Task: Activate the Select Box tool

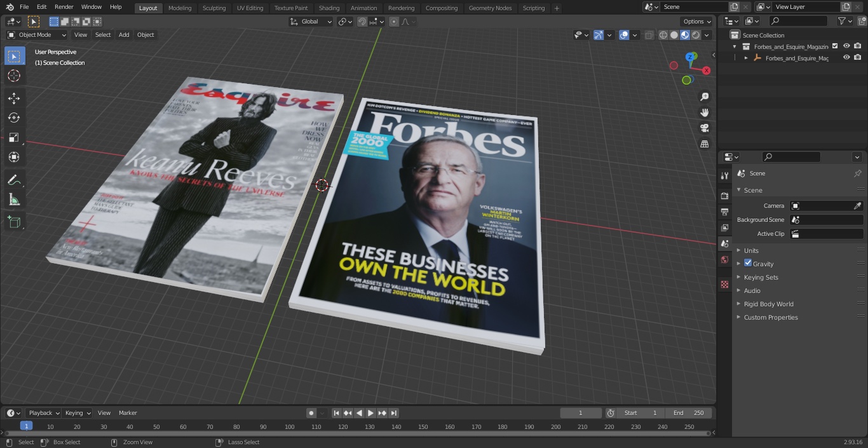Action: [14, 56]
